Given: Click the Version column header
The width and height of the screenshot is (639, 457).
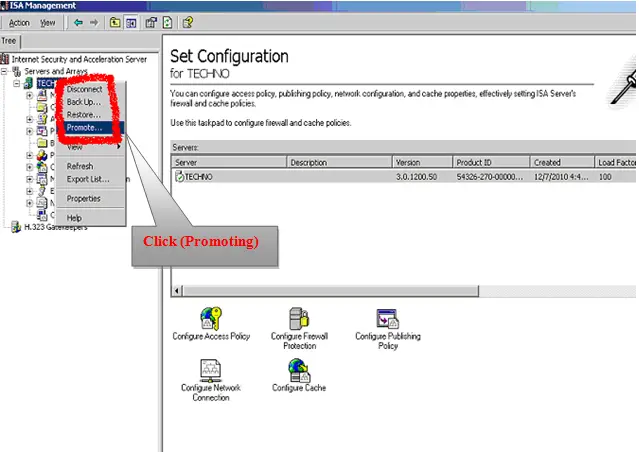Looking at the screenshot, I should (423, 162).
